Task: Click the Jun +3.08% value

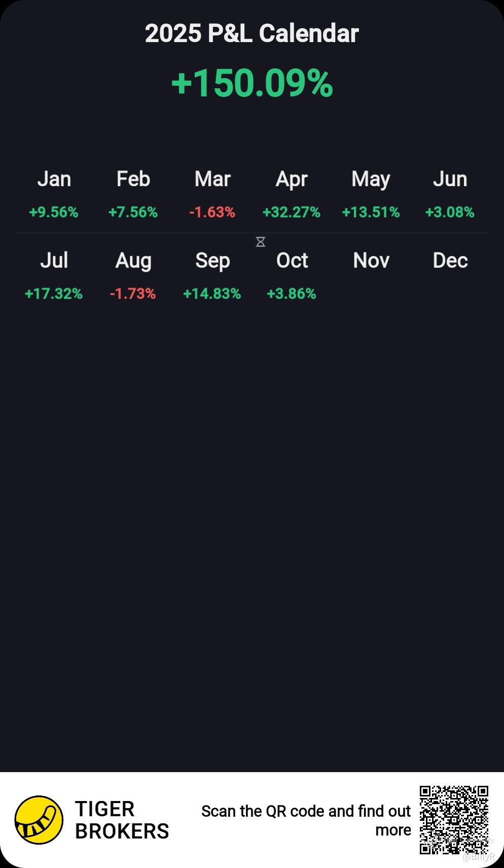Action: 450,212
